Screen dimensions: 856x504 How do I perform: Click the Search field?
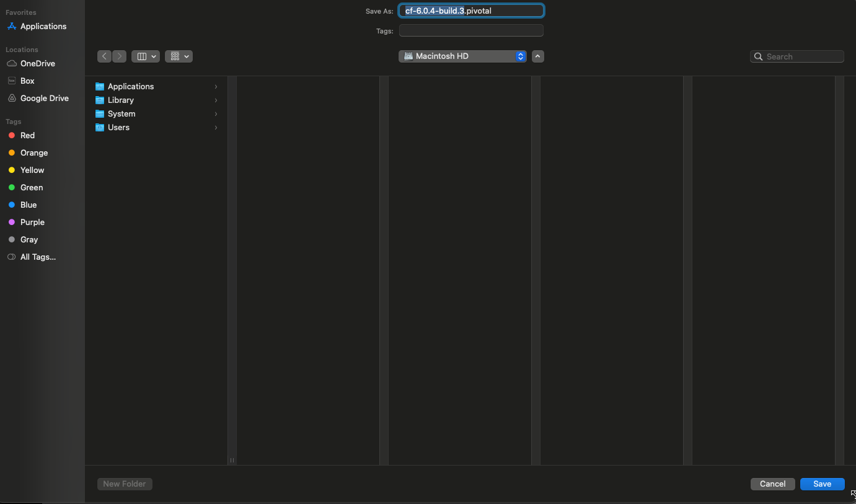tap(797, 56)
